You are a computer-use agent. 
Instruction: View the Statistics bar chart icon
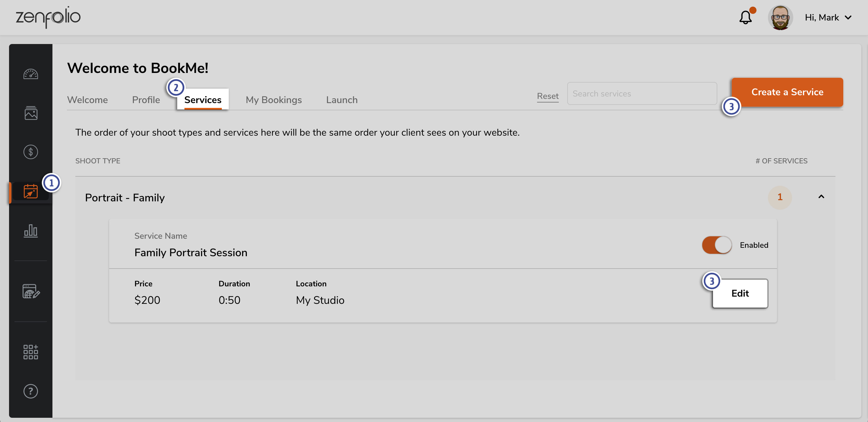[x=30, y=231]
